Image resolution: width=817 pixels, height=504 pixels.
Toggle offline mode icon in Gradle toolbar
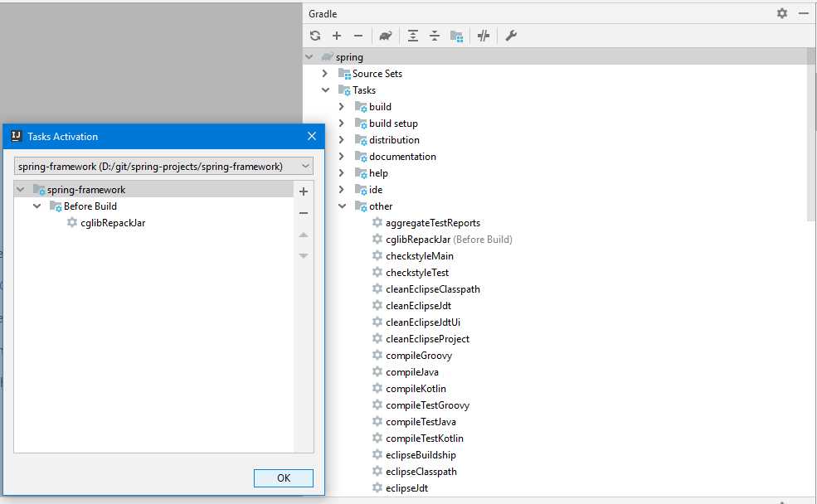click(x=484, y=36)
